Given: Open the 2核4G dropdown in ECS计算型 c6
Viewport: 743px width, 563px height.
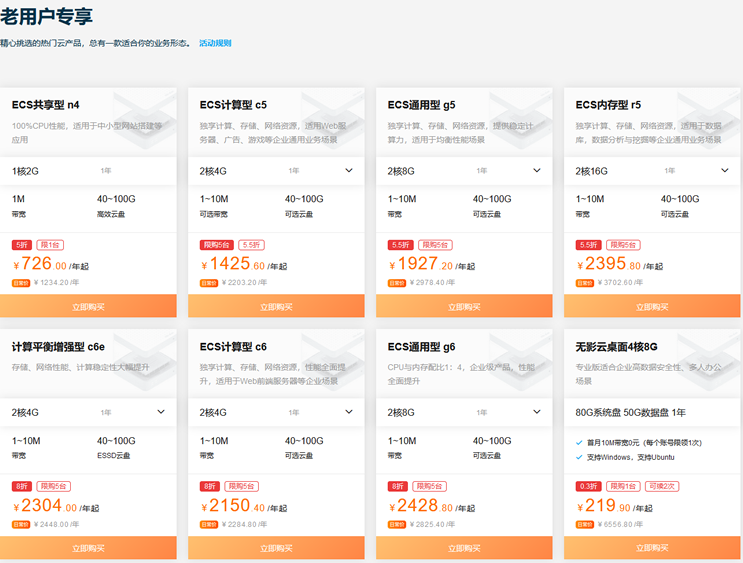Looking at the screenshot, I should click(x=349, y=412).
